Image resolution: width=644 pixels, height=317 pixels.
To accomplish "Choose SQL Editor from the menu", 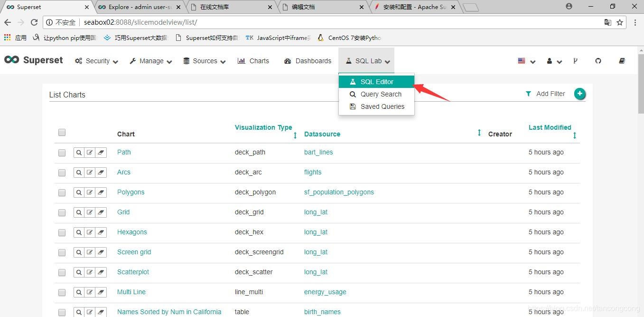I will 376,82.
